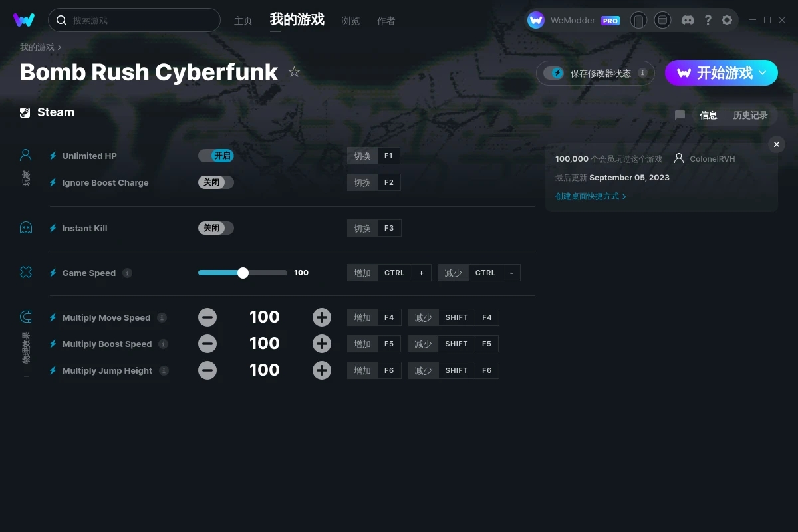Open the phone remote icon in header
The height and width of the screenshot is (532, 798).
coord(638,20)
